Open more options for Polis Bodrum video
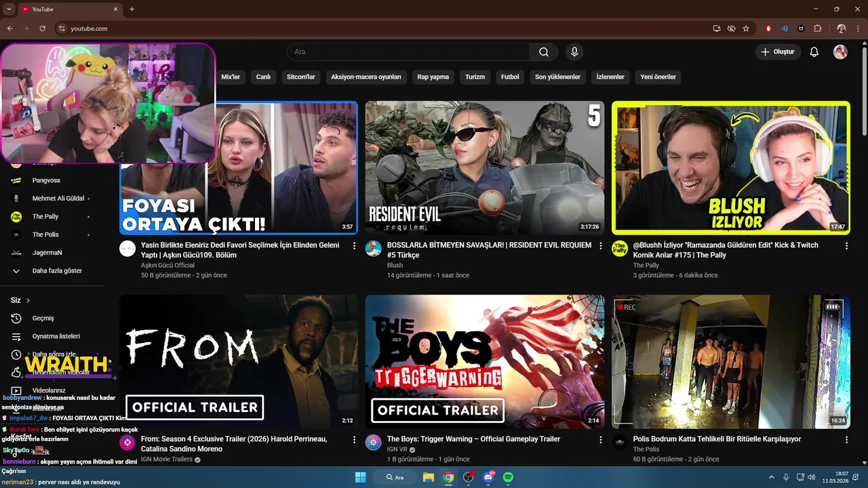 (846, 440)
